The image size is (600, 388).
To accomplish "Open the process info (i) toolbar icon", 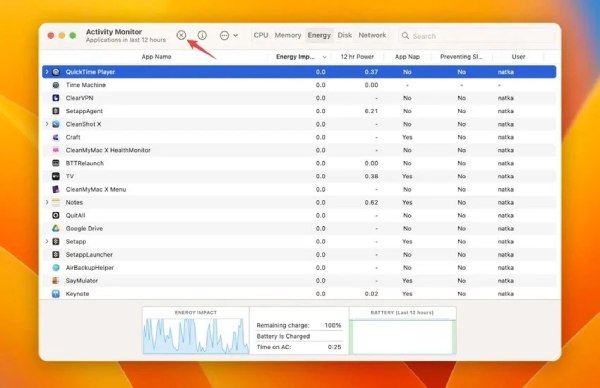I will point(202,35).
